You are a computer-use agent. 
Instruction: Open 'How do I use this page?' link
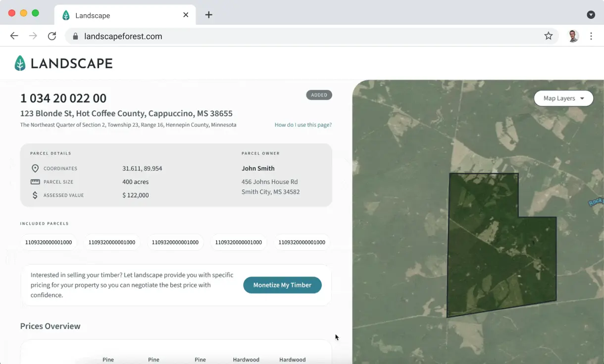pyautogui.click(x=303, y=125)
